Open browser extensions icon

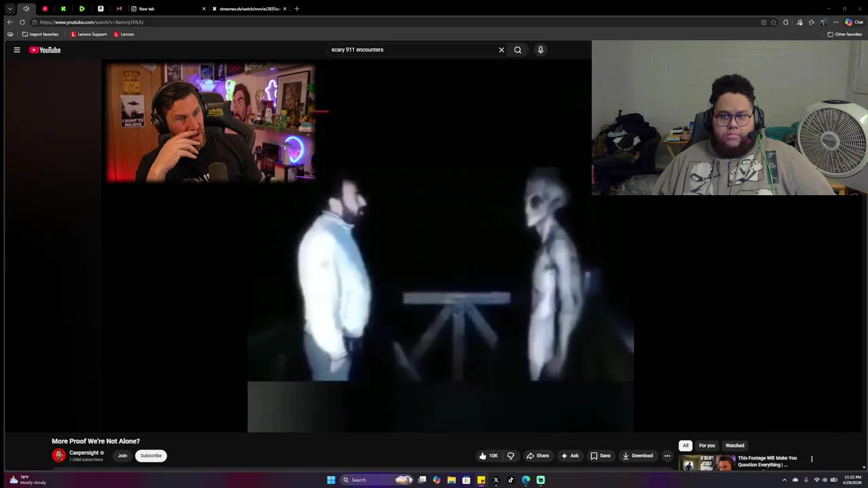tap(786, 22)
